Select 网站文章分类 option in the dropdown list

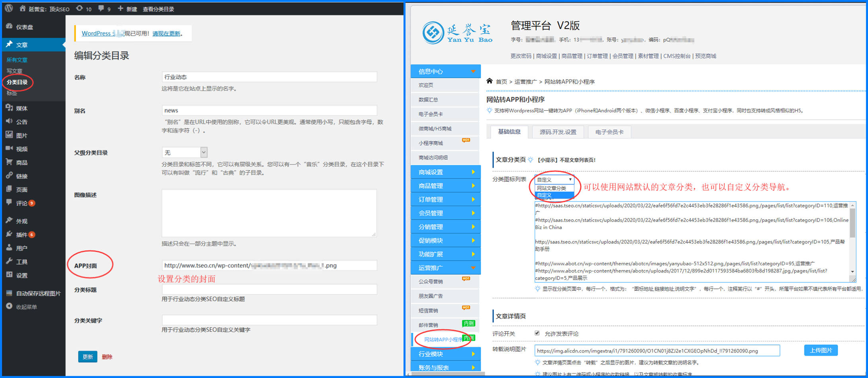(554, 188)
